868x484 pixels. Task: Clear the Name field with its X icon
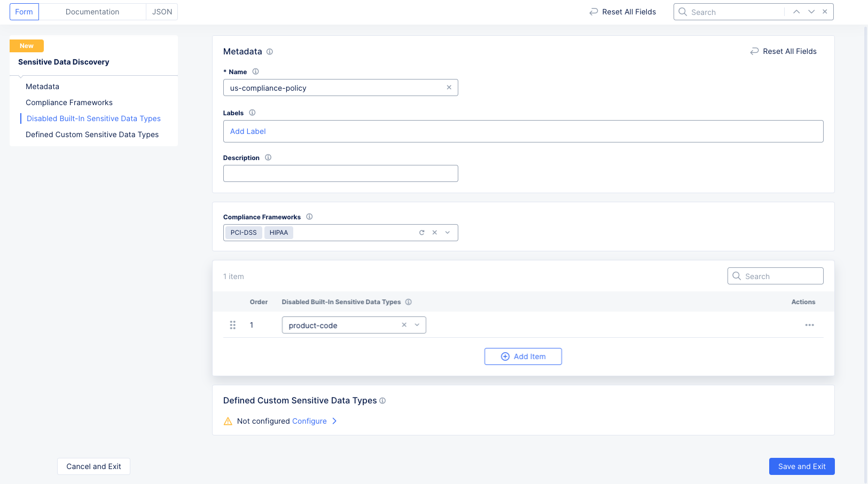click(x=449, y=87)
